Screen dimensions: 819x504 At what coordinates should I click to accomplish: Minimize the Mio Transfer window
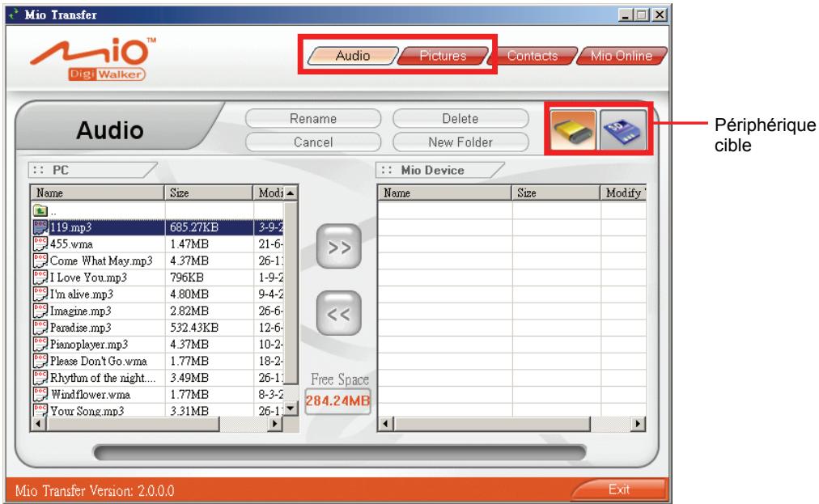point(626,15)
